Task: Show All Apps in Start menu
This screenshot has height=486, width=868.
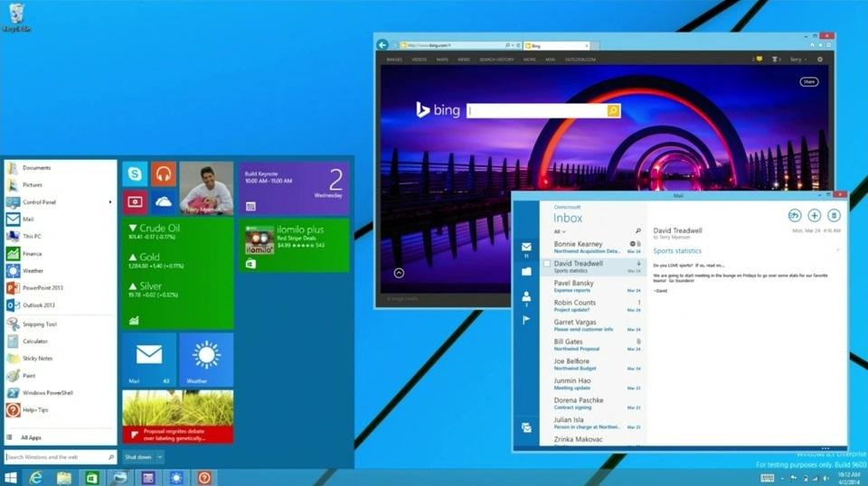Action: [31, 437]
